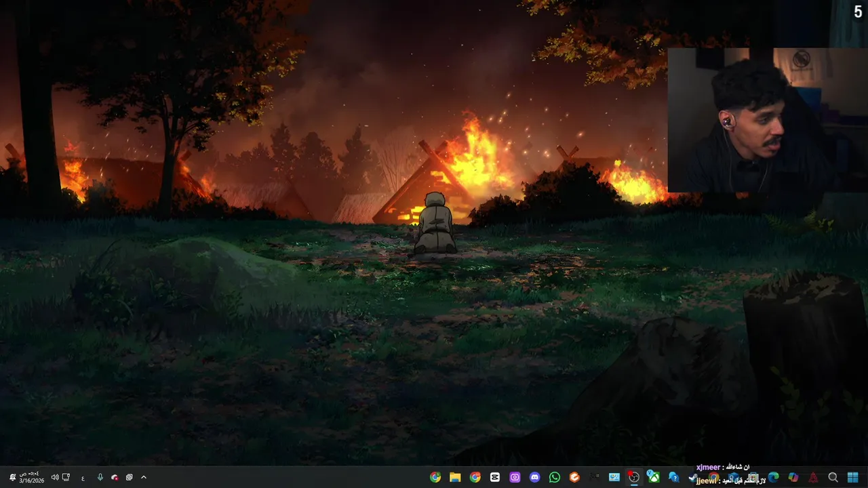Click the microphone in-use tray icon
The width and height of the screenshot is (868, 488).
100,477
